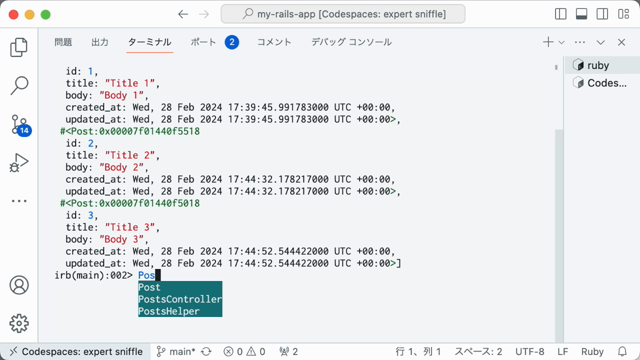Viewport: 640px width, 360px height.
Task: Choose Post from the autocomplete list
Action: 180,287
